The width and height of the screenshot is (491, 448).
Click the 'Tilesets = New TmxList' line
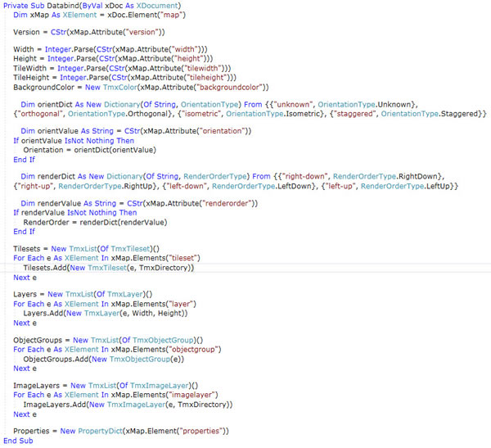click(86, 249)
